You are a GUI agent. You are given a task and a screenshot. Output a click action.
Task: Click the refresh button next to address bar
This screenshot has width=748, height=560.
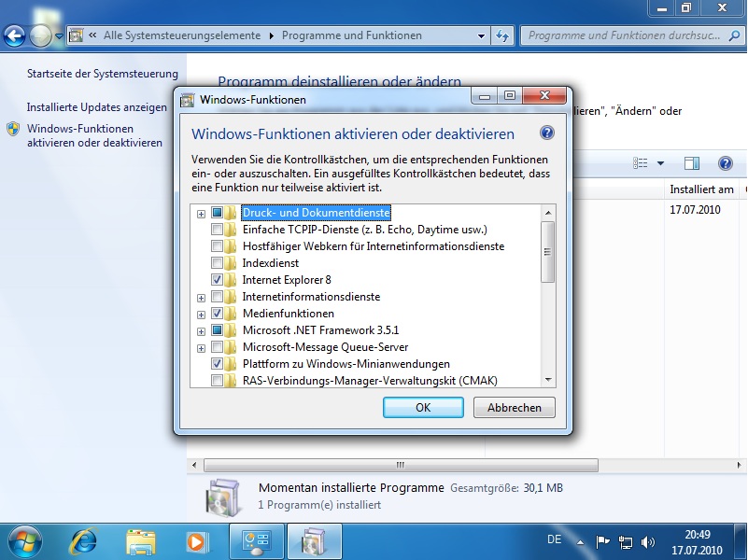point(502,35)
